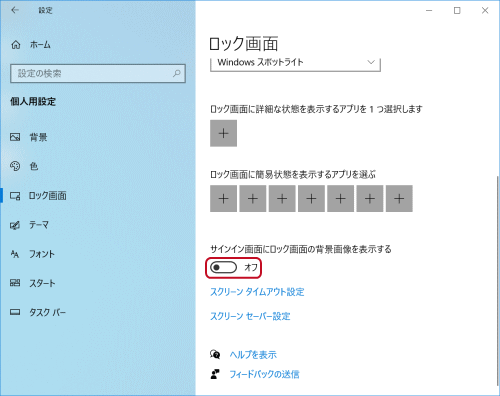Click the back arrow icon
500x396 pixels.
(x=15, y=10)
